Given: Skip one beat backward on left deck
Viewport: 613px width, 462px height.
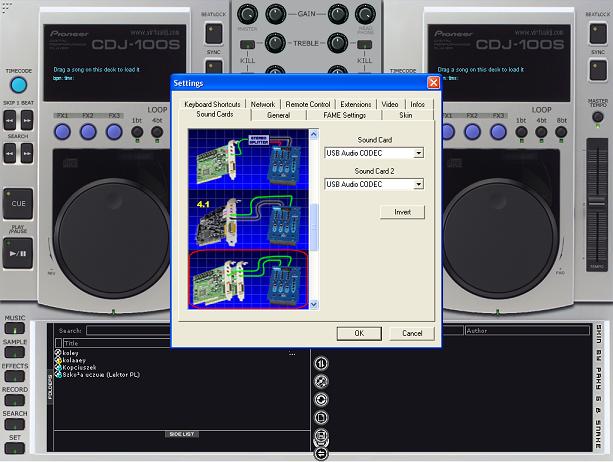Looking at the screenshot, I should click(10, 120).
